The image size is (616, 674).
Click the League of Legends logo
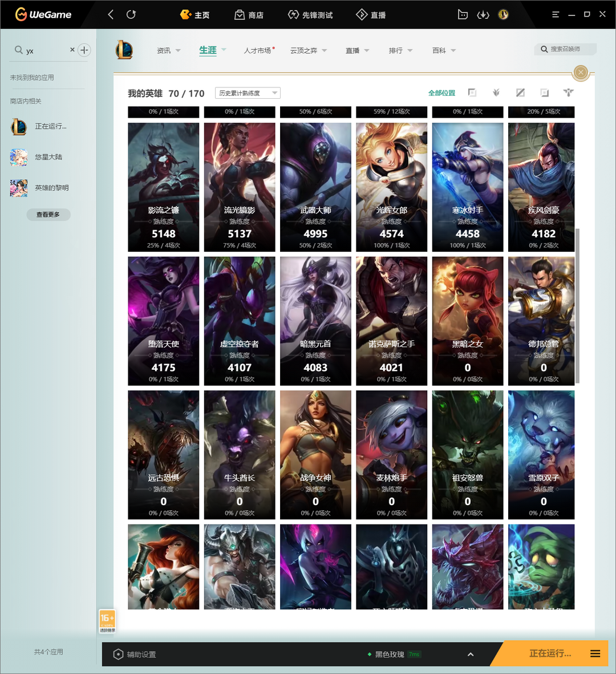124,50
